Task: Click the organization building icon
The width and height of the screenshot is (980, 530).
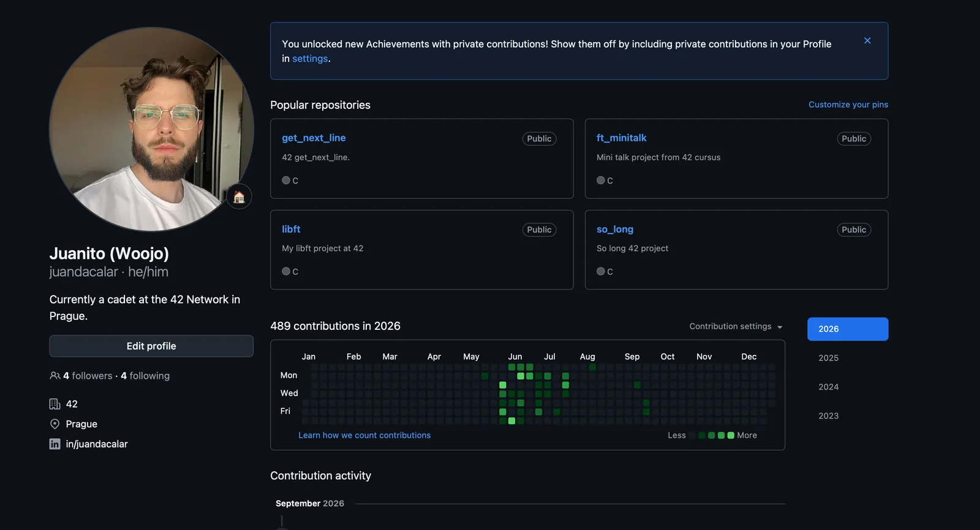Action: (x=55, y=404)
